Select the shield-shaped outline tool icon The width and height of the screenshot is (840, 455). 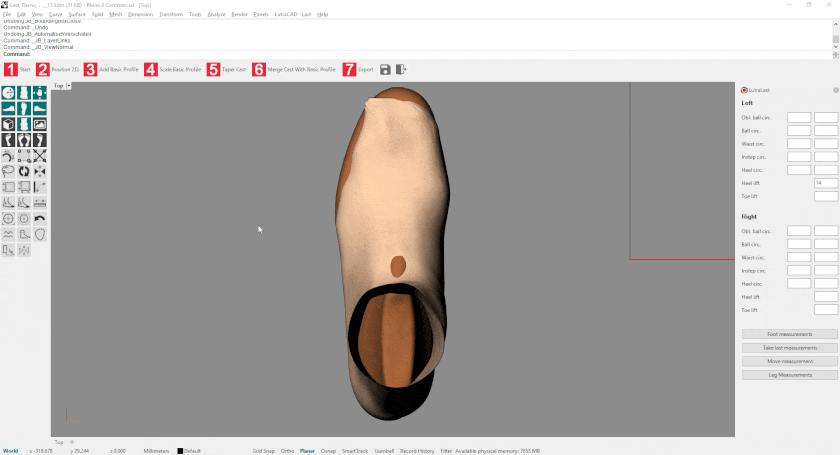(x=40, y=234)
